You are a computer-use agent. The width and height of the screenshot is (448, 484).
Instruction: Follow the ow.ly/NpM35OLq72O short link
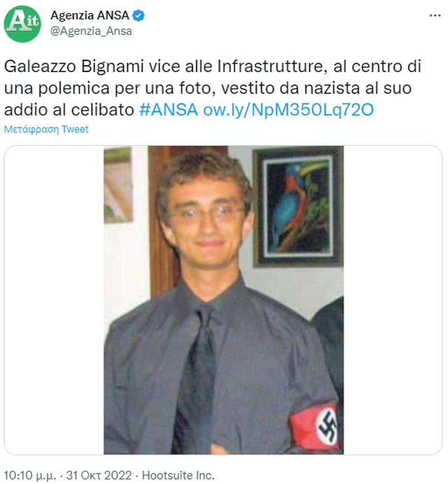pos(288,110)
